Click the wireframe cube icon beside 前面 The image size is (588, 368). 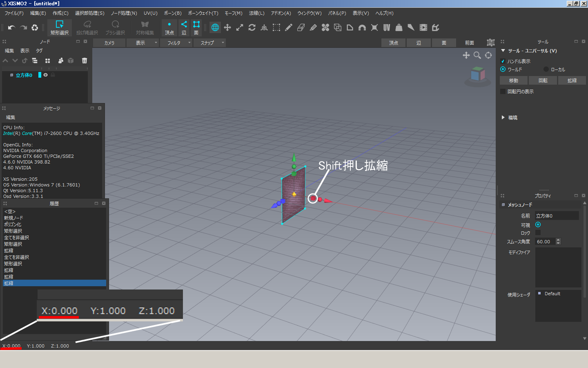click(491, 43)
